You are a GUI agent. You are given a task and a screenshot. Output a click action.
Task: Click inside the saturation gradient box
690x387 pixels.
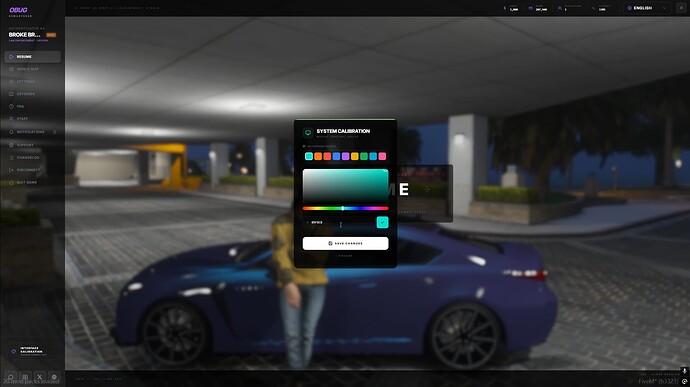pyautogui.click(x=345, y=185)
